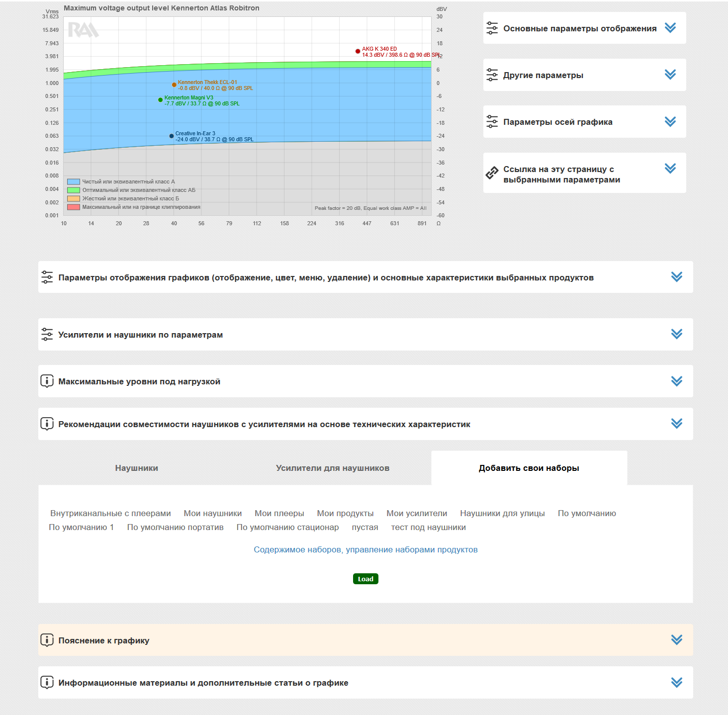Select the пустая set

[x=365, y=527]
